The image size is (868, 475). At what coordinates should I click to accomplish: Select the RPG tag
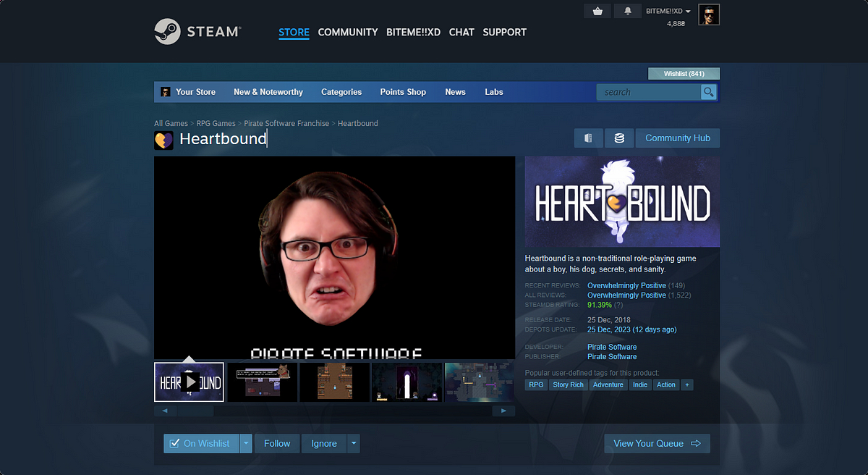536,384
